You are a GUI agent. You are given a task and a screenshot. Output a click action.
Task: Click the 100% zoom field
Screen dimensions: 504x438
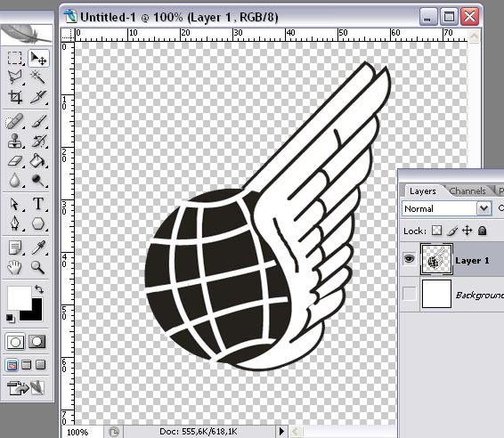pyautogui.click(x=82, y=432)
